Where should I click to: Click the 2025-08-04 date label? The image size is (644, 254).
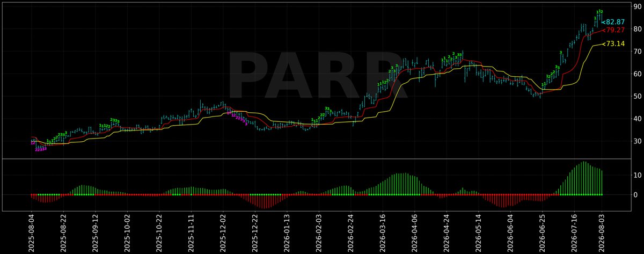[x=31, y=233]
